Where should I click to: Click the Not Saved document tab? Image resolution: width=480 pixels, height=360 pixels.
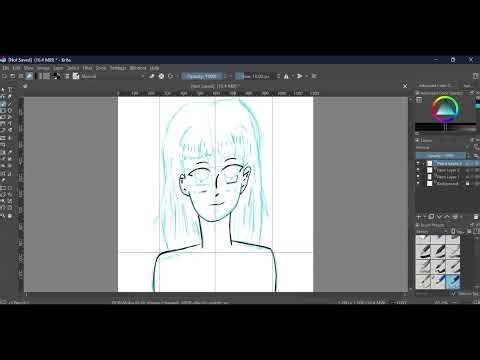(x=215, y=86)
